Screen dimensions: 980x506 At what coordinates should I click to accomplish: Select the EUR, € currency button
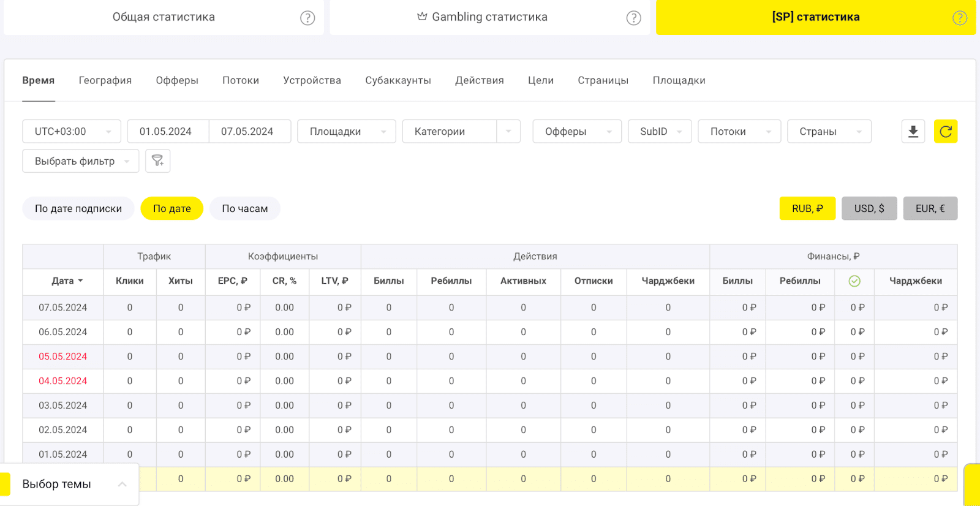coord(930,209)
